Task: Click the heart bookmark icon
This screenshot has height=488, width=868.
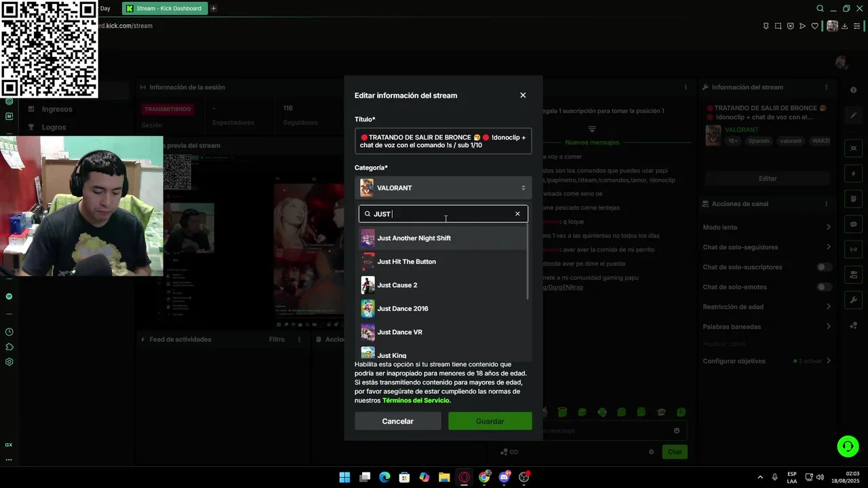Action: pyautogui.click(x=814, y=26)
